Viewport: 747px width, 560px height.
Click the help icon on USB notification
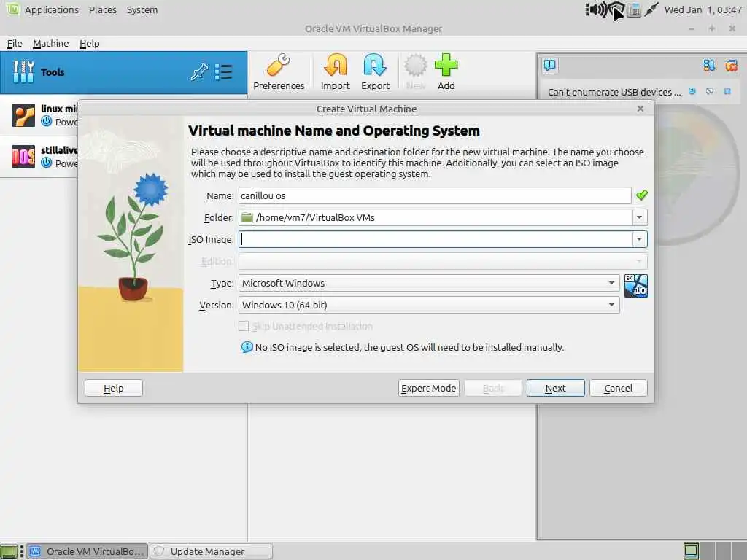(692, 91)
